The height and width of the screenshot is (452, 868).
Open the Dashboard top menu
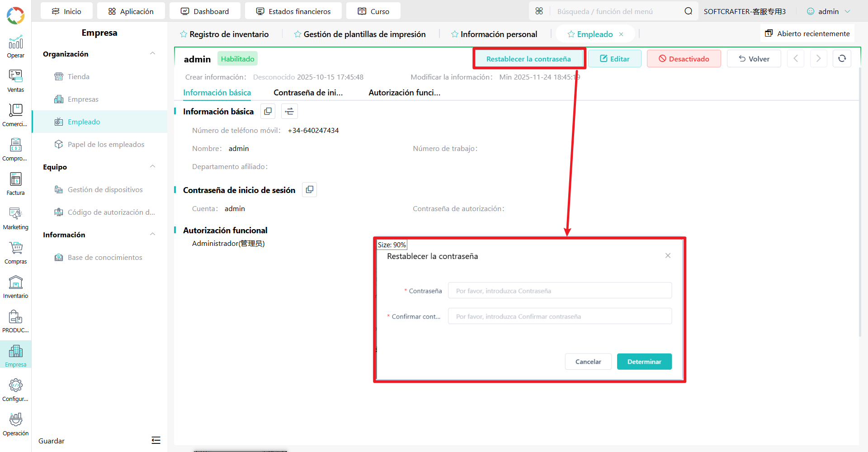click(x=205, y=11)
